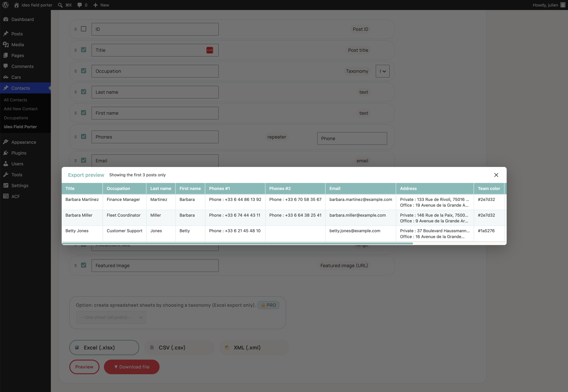Uncheck the Featured Image checkbox

point(84,265)
